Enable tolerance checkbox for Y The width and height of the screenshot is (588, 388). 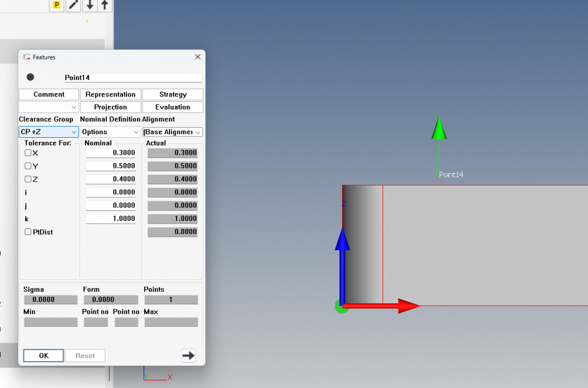(28, 166)
